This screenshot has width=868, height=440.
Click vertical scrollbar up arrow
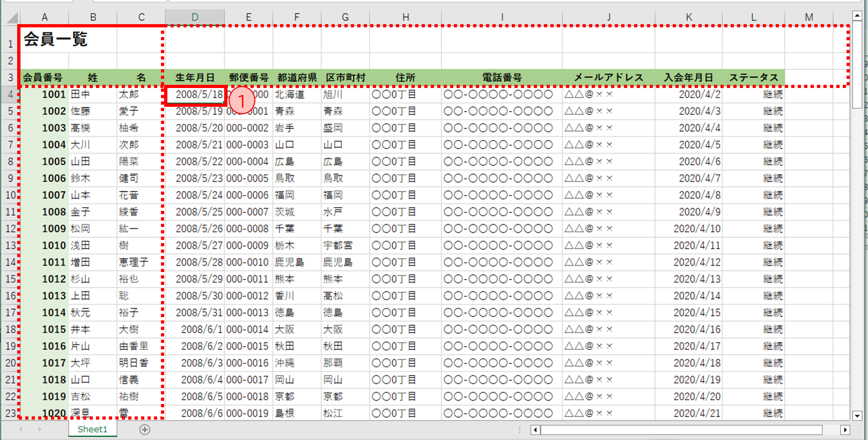(x=857, y=17)
